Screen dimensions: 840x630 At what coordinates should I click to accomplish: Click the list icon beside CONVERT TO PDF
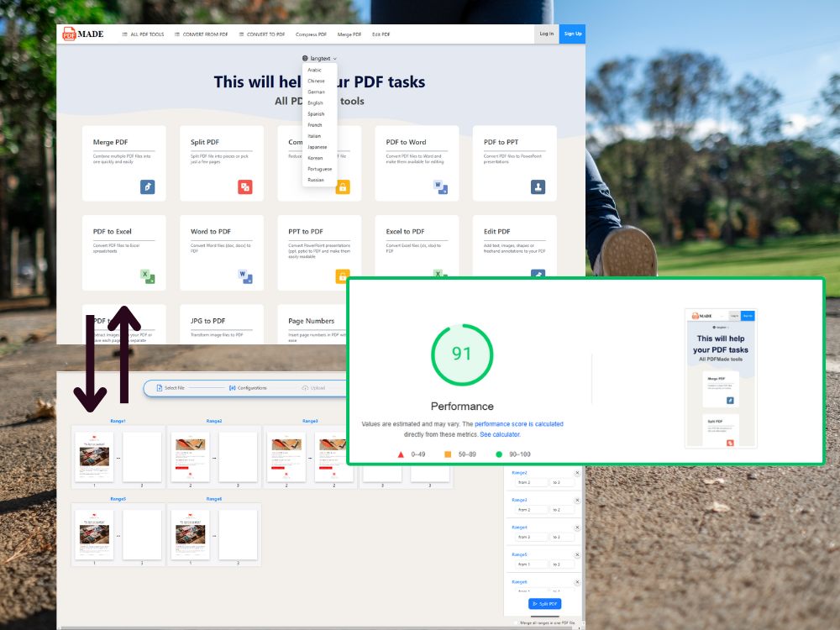point(241,34)
